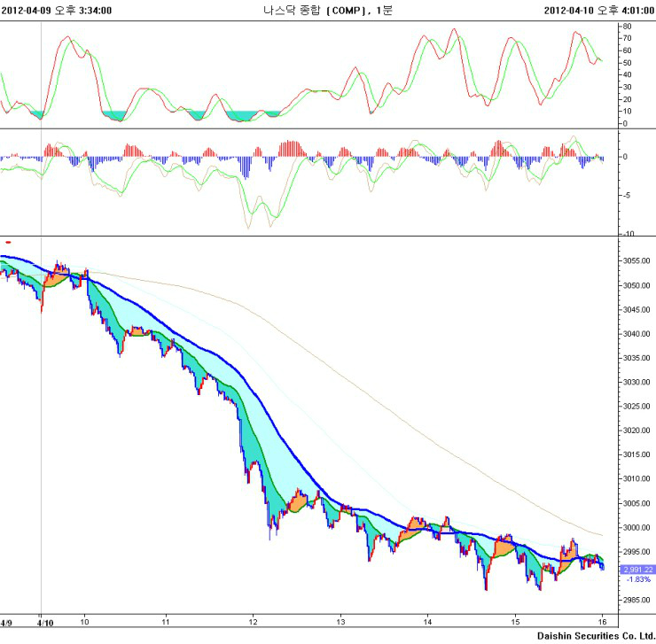Click the small red marker in price panel corner
The height and width of the screenshot is (644, 656).
coord(8,241)
